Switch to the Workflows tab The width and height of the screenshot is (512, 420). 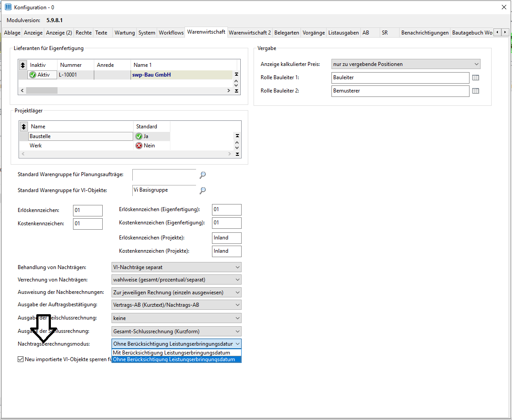[x=171, y=33]
